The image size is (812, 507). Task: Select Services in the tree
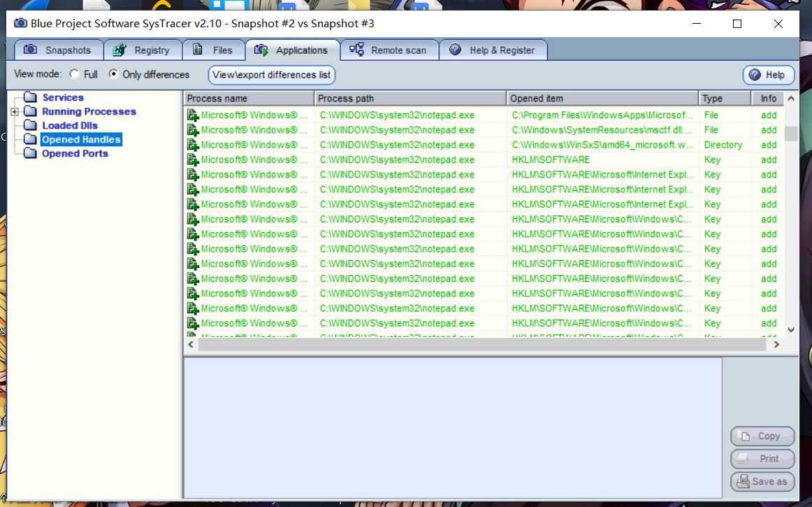63,97
